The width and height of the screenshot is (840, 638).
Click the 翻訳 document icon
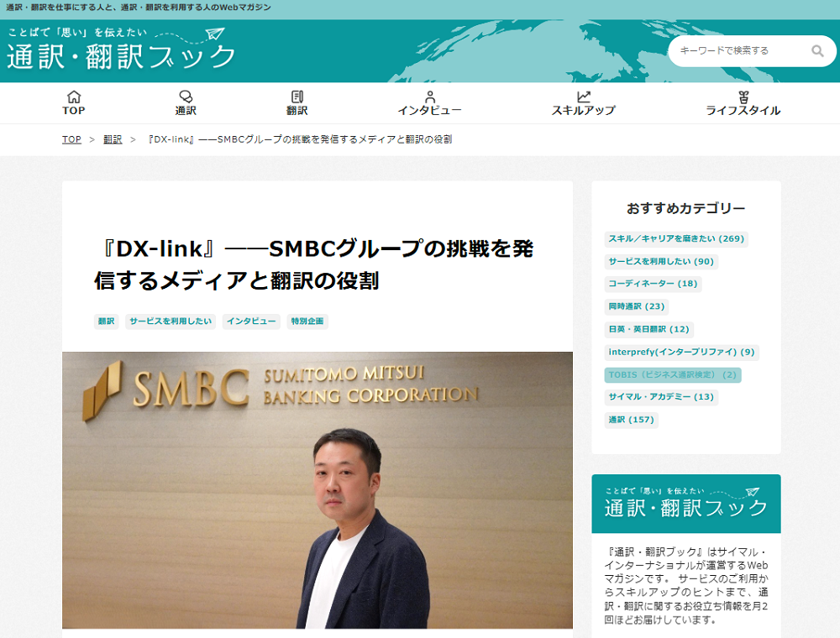click(x=297, y=97)
